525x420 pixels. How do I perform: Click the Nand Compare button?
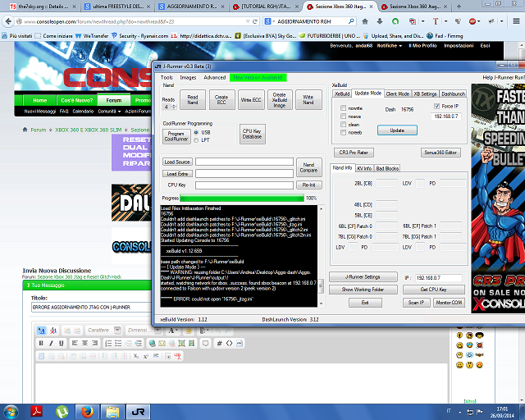[x=308, y=167]
